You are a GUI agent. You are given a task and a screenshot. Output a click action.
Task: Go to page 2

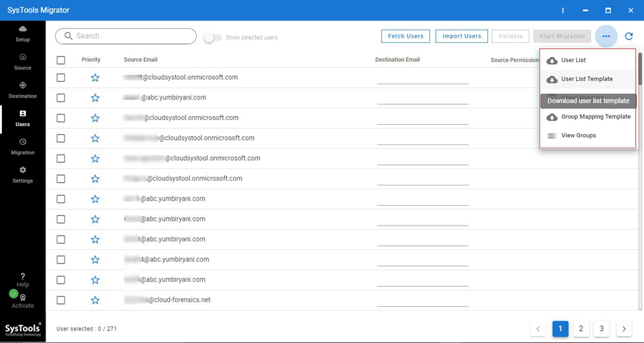581,328
